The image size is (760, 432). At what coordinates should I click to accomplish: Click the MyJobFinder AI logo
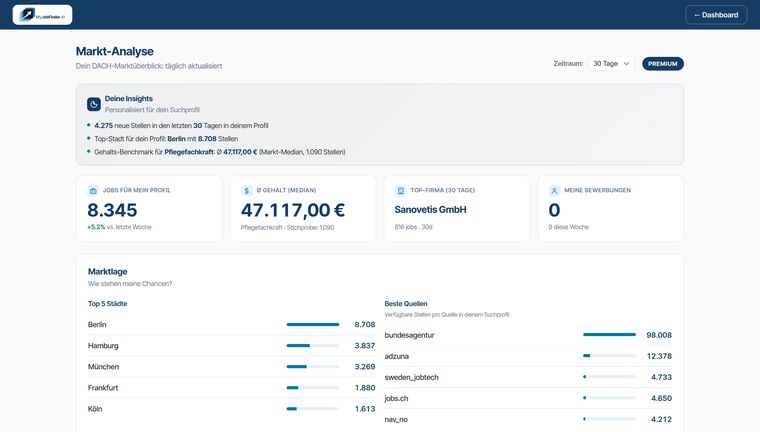[42, 15]
